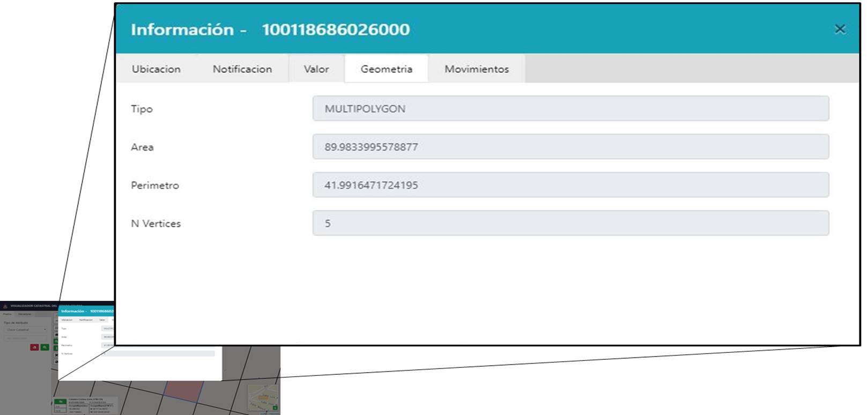Click the search text box under Clave Catastral
This screenshot has height=415, width=868.
(x=26, y=338)
